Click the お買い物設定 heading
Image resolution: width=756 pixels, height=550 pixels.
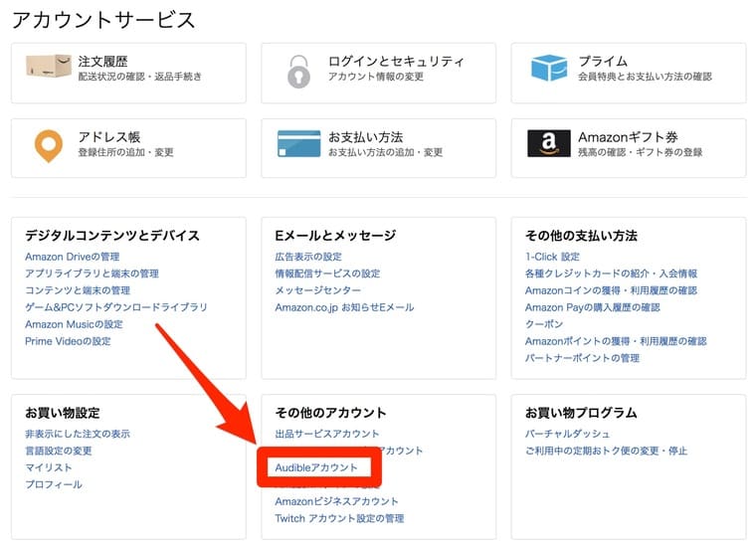63,413
